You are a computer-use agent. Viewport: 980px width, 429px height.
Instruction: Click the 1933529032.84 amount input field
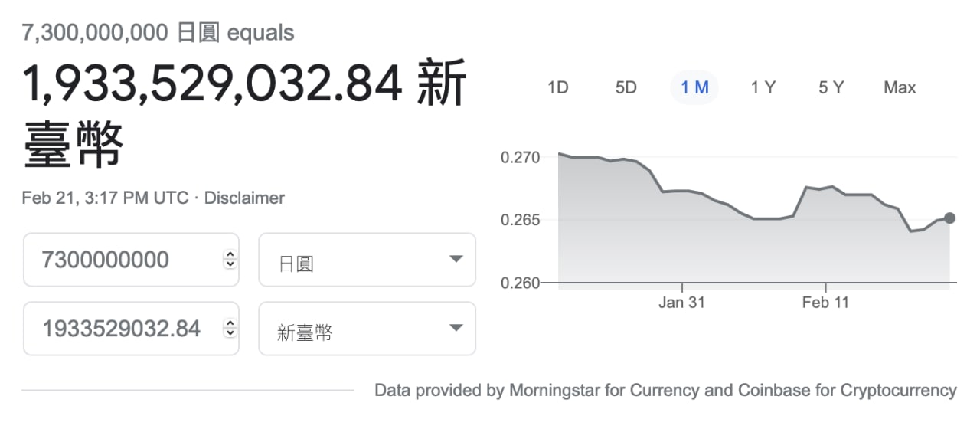pyautogui.click(x=131, y=329)
